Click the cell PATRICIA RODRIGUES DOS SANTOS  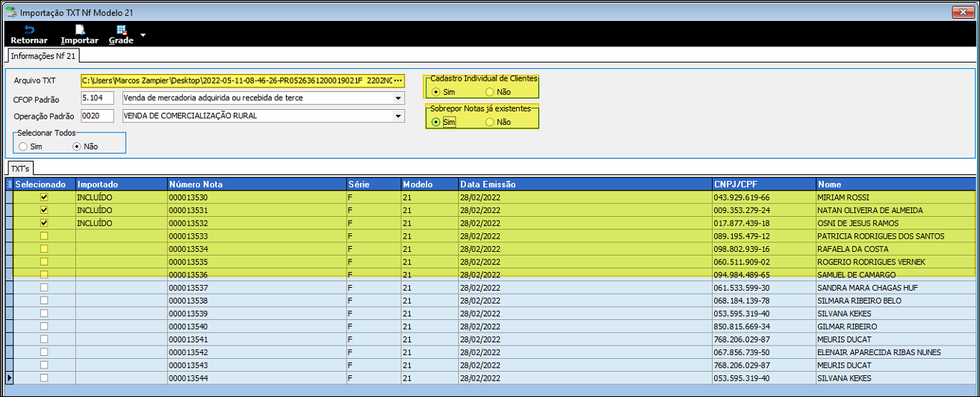(896, 236)
